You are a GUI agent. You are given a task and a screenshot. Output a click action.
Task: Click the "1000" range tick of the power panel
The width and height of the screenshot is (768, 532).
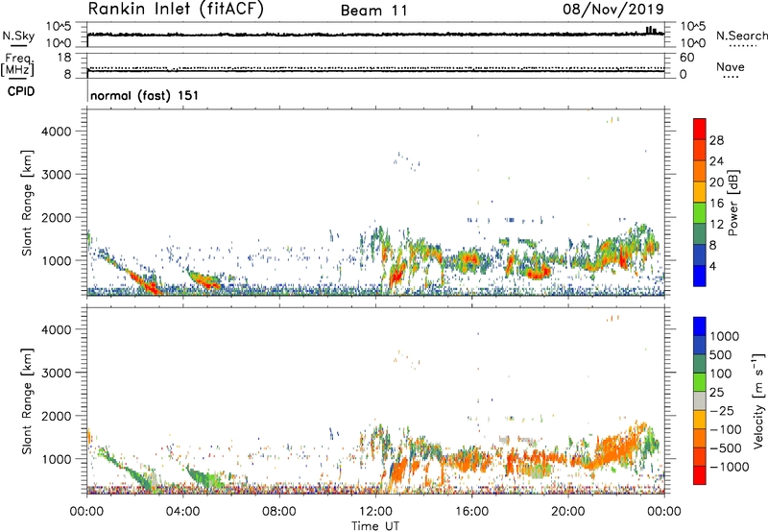click(57, 260)
